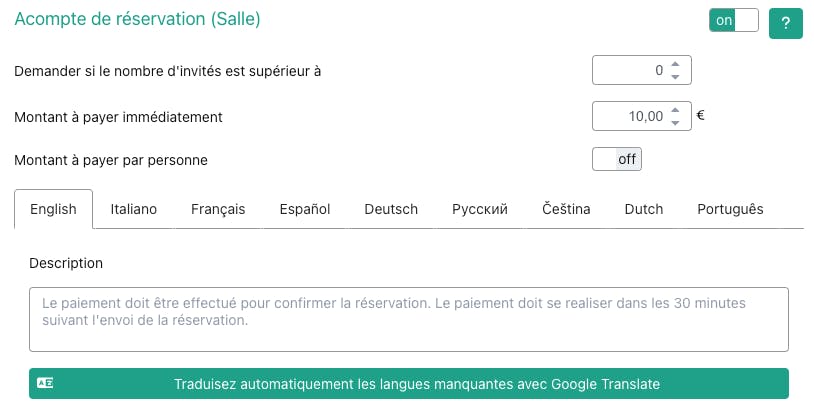Screen dimensions: 814x420
Task: Increase guest number with up arrow
Action: (x=675, y=64)
